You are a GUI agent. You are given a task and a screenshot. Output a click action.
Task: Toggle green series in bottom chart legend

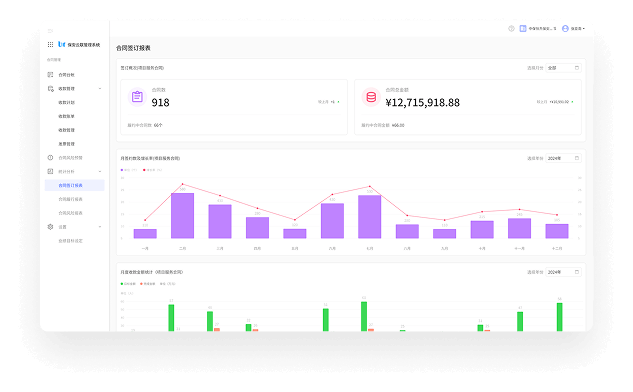pyautogui.click(x=128, y=284)
